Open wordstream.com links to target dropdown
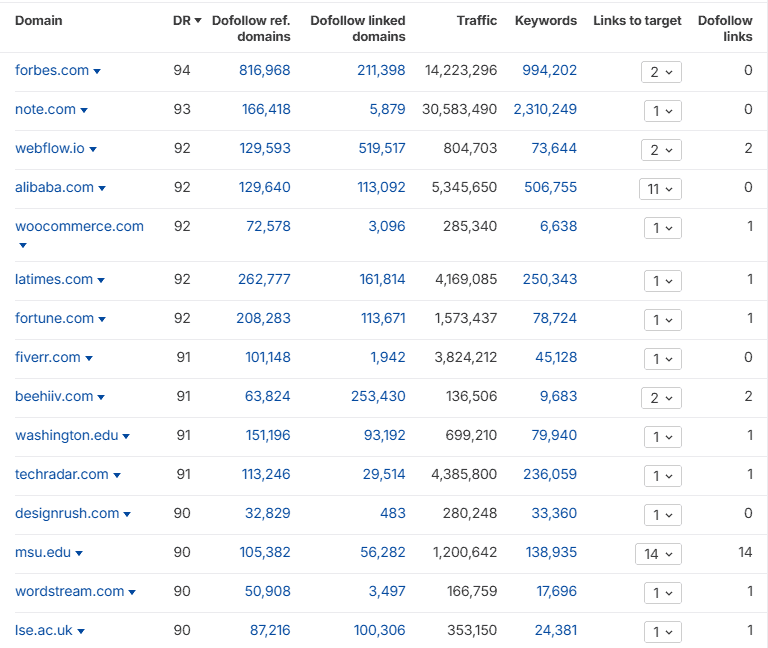Screen dimensions: 768x648 (x=663, y=593)
